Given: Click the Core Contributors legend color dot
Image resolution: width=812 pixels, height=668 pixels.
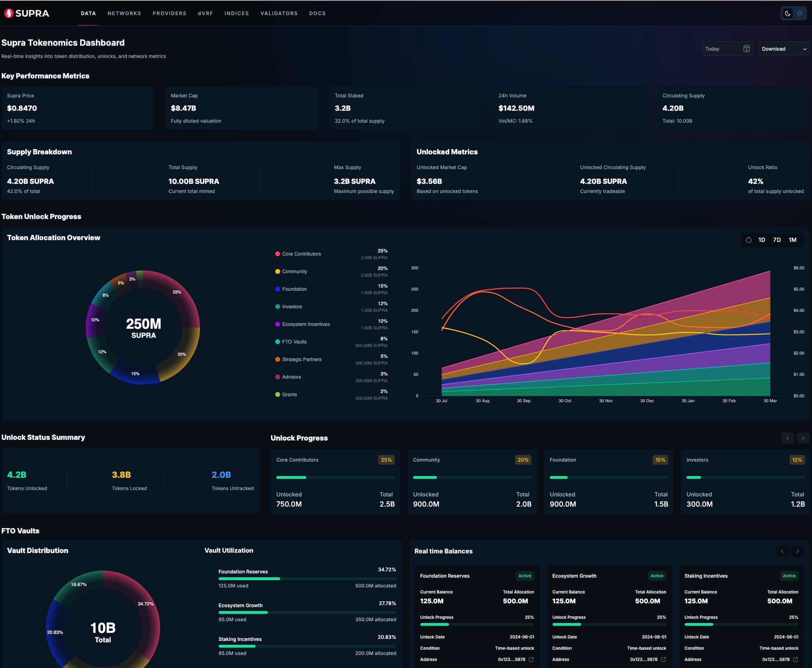Looking at the screenshot, I should (x=277, y=254).
